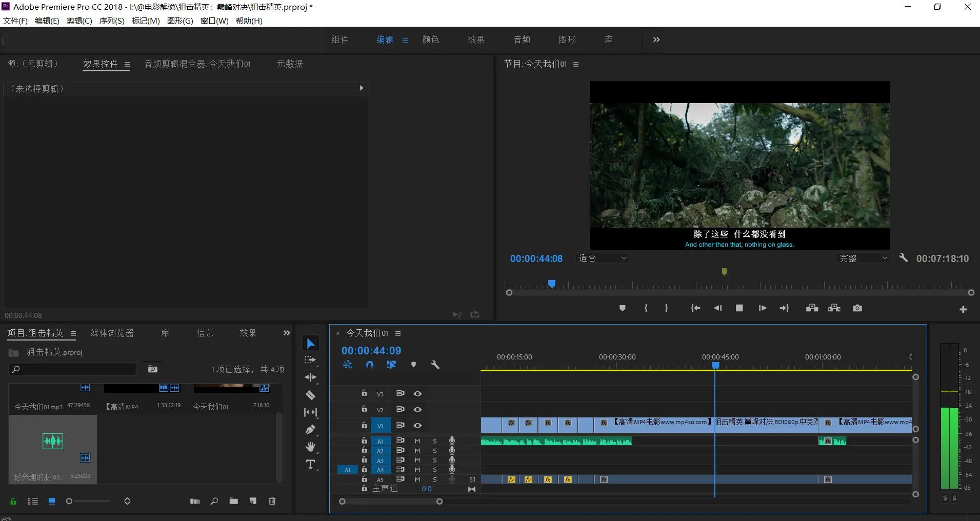Open timeline 今天我们01 panel menu
980x521 pixels.
[x=398, y=333]
